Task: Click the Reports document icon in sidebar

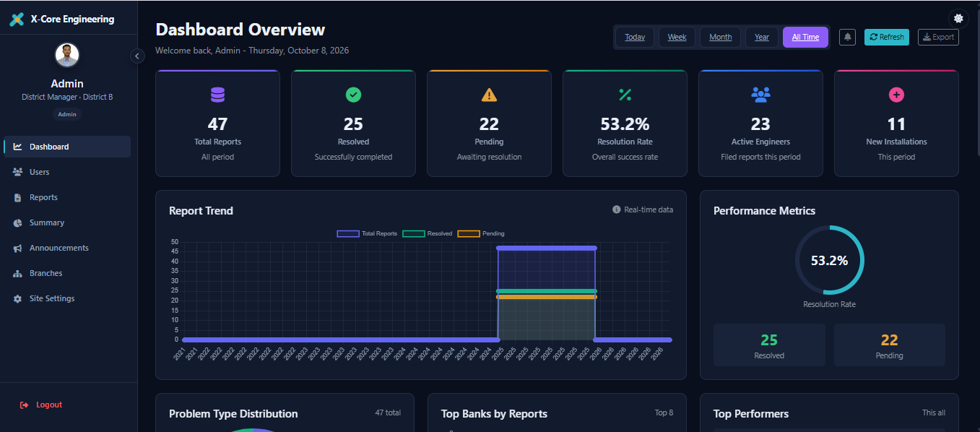Action: (17, 197)
